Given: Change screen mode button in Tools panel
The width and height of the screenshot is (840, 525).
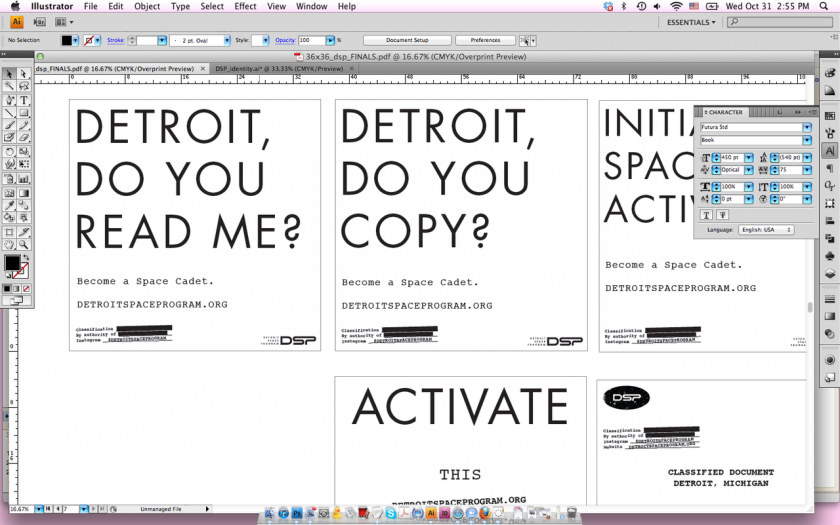Looking at the screenshot, I should tap(16, 301).
